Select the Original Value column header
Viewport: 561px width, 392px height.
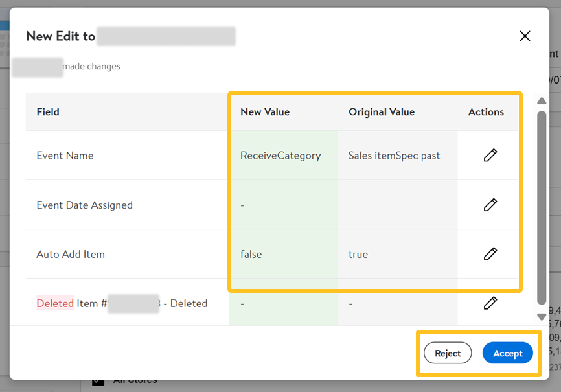(382, 112)
